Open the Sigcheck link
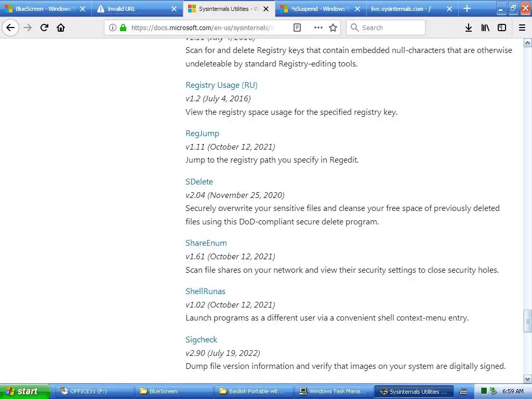The image size is (532, 399). [201, 340]
